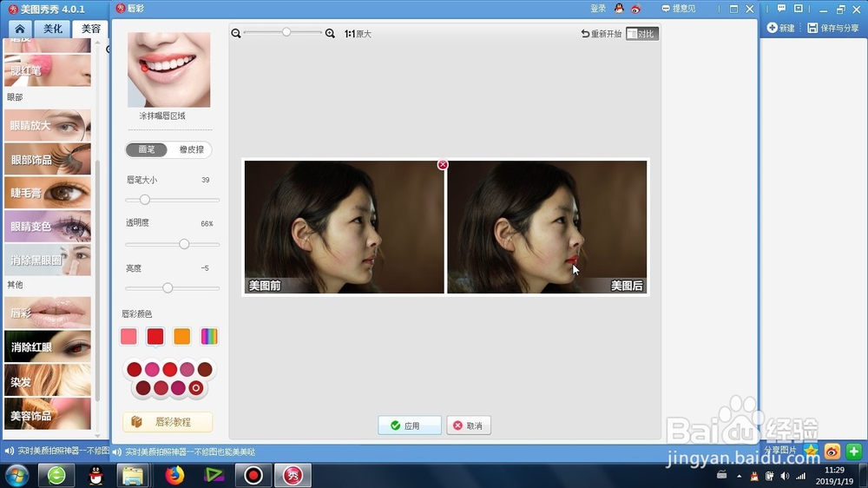868x488 pixels.
Task: Open the 美容饰品 beauty accessories tool
Action: (x=48, y=414)
